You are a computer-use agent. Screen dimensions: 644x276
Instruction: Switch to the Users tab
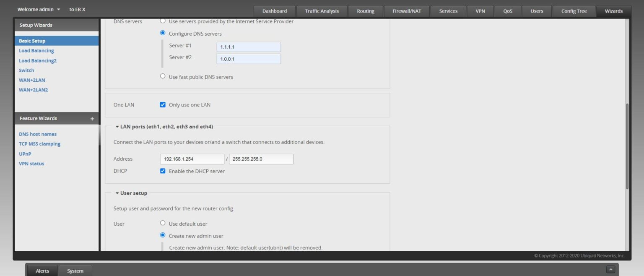pos(537,11)
